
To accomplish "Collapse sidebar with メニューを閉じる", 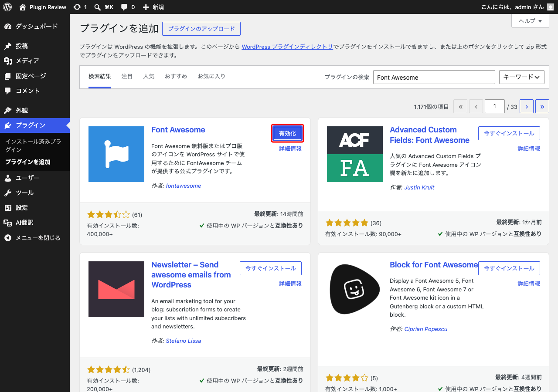I will click(x=35, y=238).
